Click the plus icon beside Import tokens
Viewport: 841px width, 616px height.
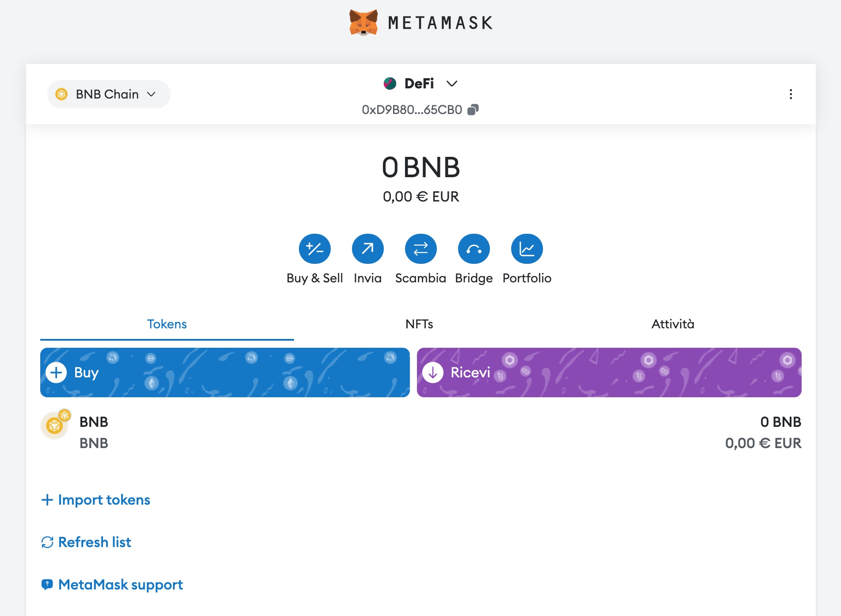coord(47,500)
